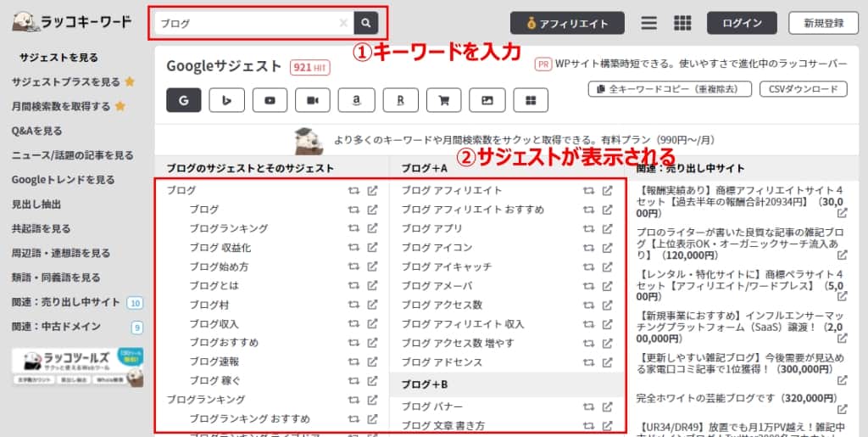Click the アフィリエイト button
The width and height of the screenshot is (868, 437).
click(567, 23)
